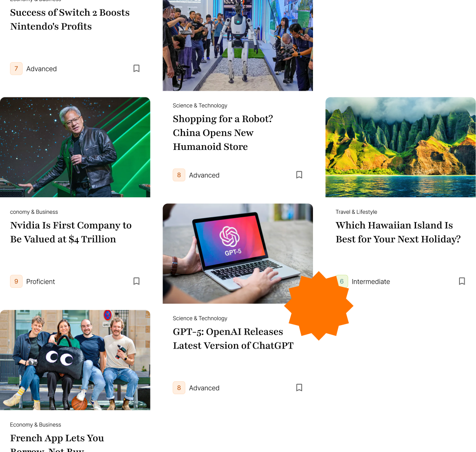The width and height of the screenshot is (476, 452).
Task: Click the level 8 badge under robot article
Action: coord(179,175)
